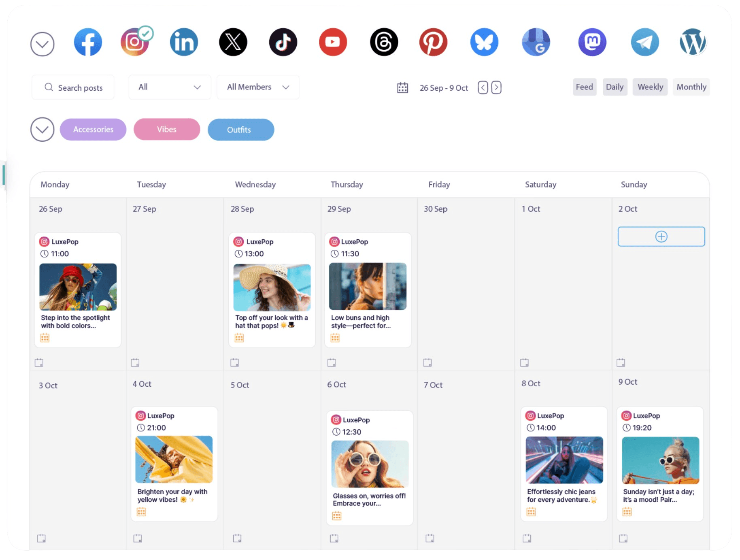Open the 28 Sep hat post thumbnail
Viewport: 740px width, 560px height.
click(x=272, y=287)
